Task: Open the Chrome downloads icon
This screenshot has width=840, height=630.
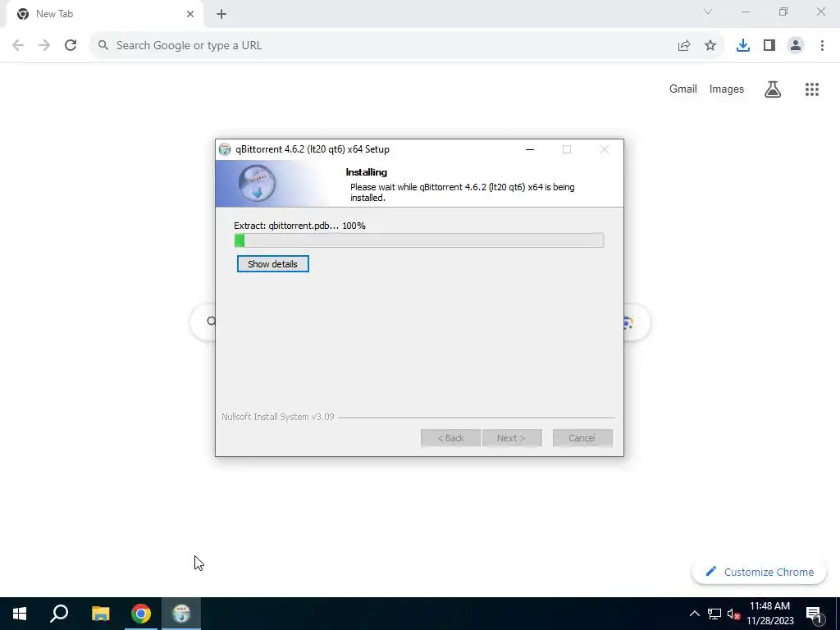Action: click(743, 46)
